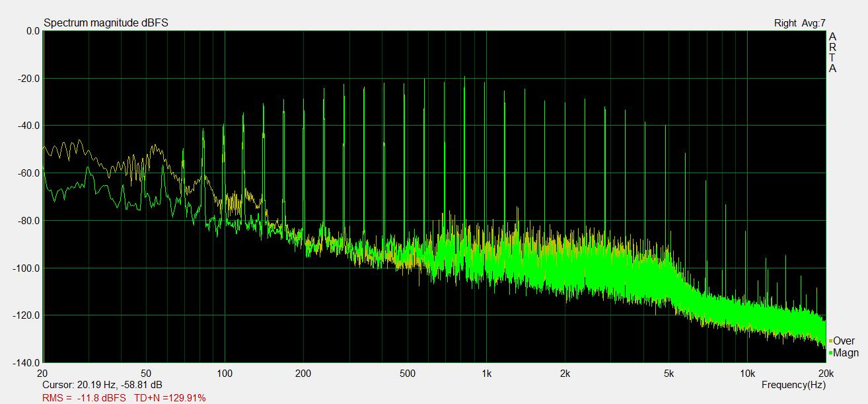This screenshot has width=868, height=404.
Task: Click the '200' frequency axis tick label
Action: point(303,373)
